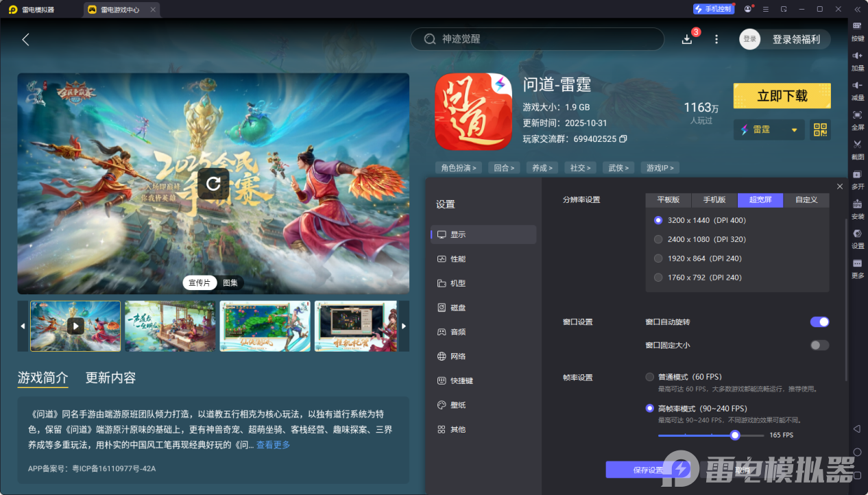
Task: Go to next thumbnail with right arrow
Action: click(404, 326)
